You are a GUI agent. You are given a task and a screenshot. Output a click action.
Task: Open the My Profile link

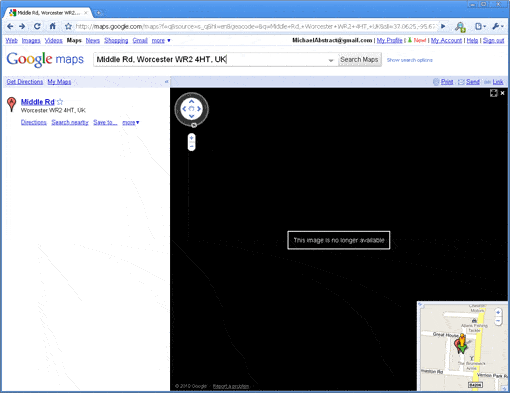[x=389, y=40]
